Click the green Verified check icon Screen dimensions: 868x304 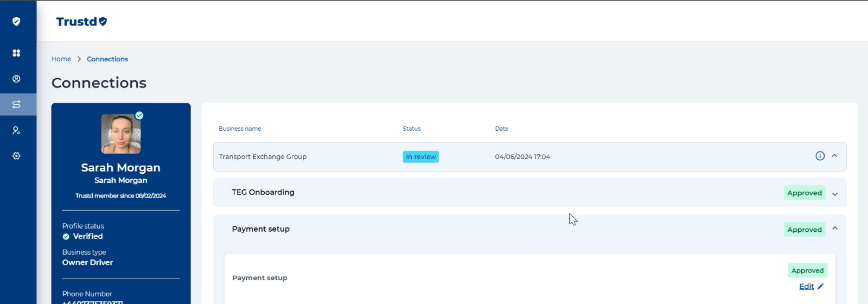(66, 237)
